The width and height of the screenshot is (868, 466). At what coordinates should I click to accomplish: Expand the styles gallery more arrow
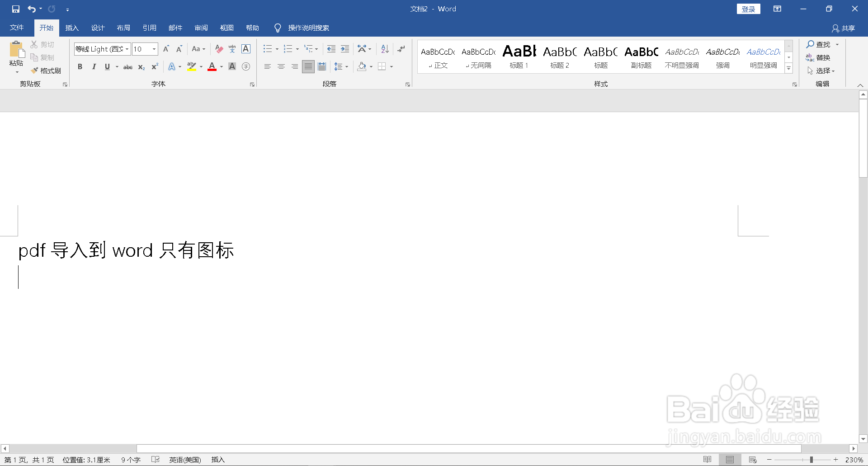click(789, 68)
